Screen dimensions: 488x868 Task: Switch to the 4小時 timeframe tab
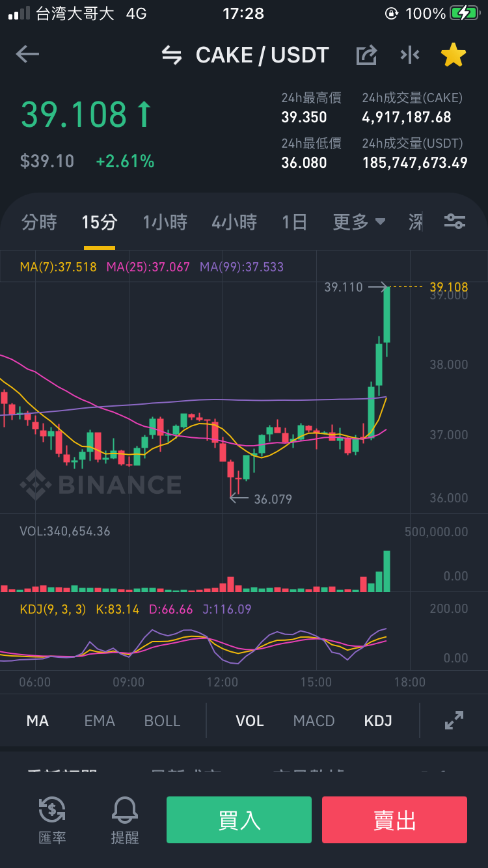234,222
